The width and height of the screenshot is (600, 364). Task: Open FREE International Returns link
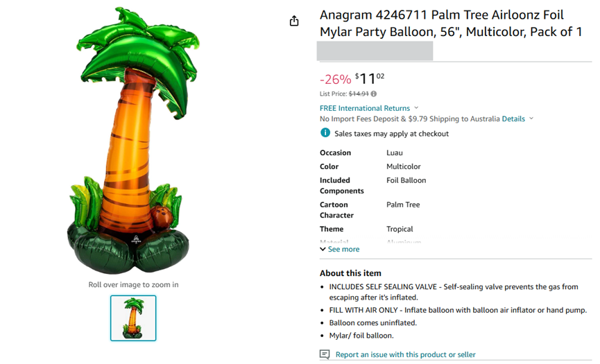pyautogui.click(x=365, y=108)
